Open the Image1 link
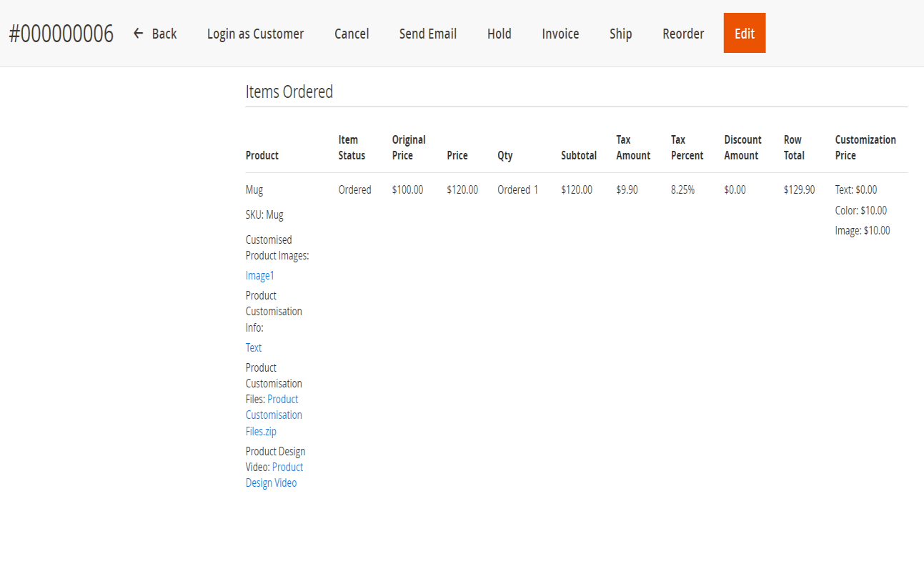 pos(260,276)
